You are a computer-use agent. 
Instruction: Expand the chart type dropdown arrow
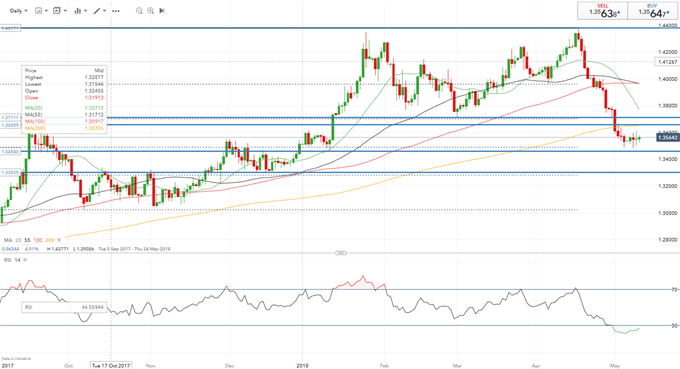46,11
